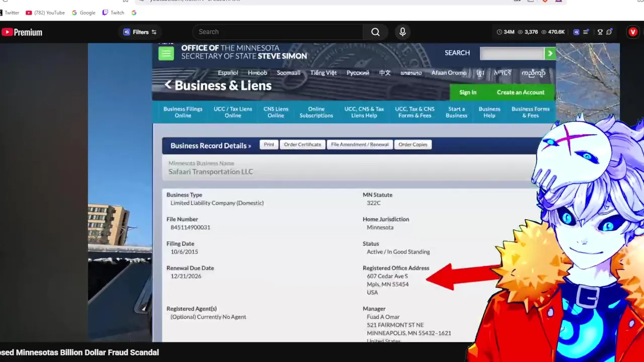Click the back chevron beside Business & Liens
The image size is (644, 362).
click(x=168, y=85)
